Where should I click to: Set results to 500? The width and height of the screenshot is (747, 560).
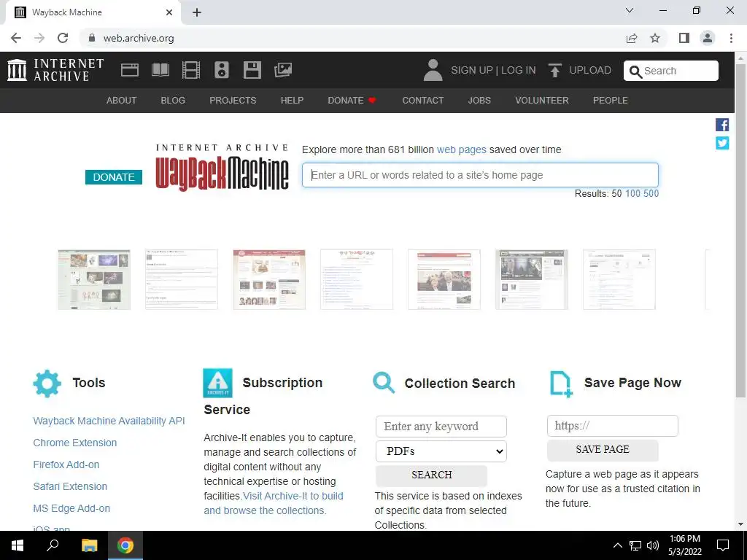coord(651,194)
